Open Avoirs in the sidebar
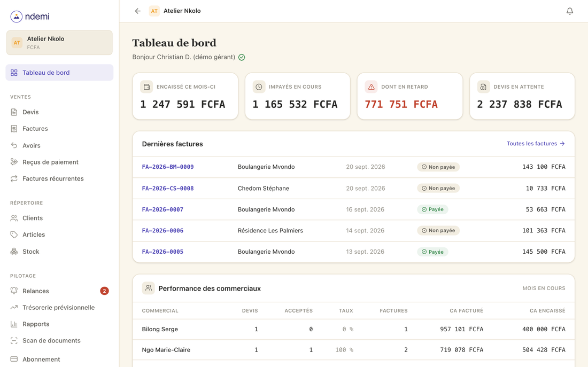The width and height of the screenshot is (588, 367). (59, 145)
